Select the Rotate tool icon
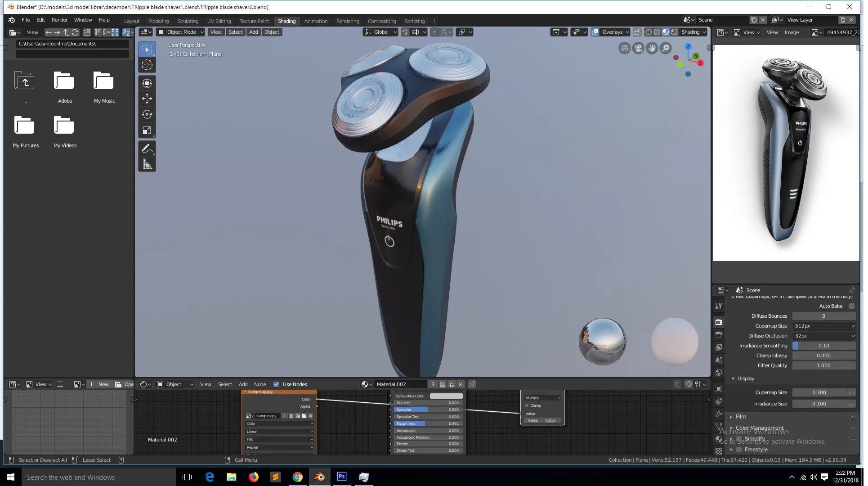Screen dimensions: 868x486 click(147, 114)
